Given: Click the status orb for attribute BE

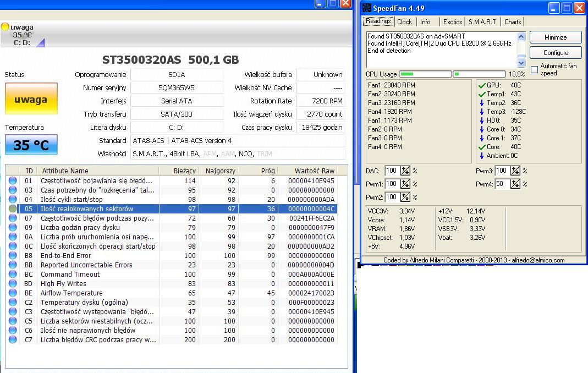Looking at the screenshot, I should coord(13,293).
